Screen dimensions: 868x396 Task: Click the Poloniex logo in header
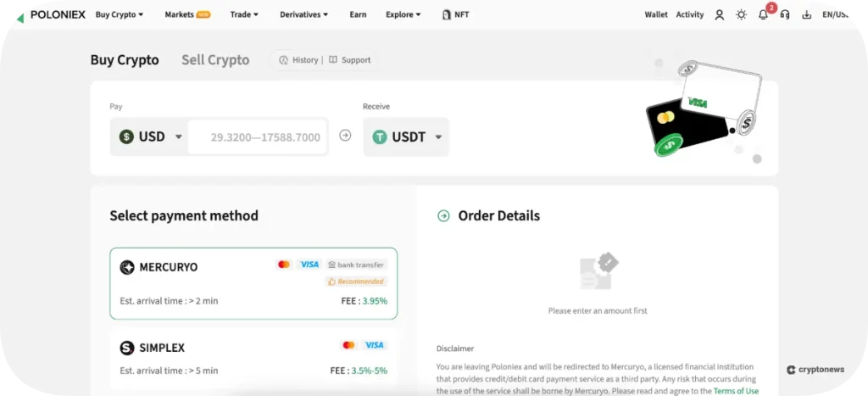click(49, 14)
